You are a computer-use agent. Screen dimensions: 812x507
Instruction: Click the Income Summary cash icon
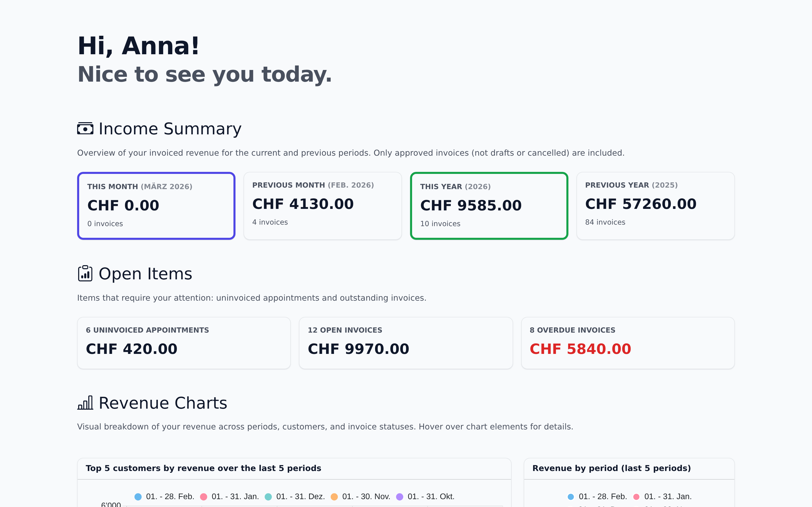click(85, 129)
